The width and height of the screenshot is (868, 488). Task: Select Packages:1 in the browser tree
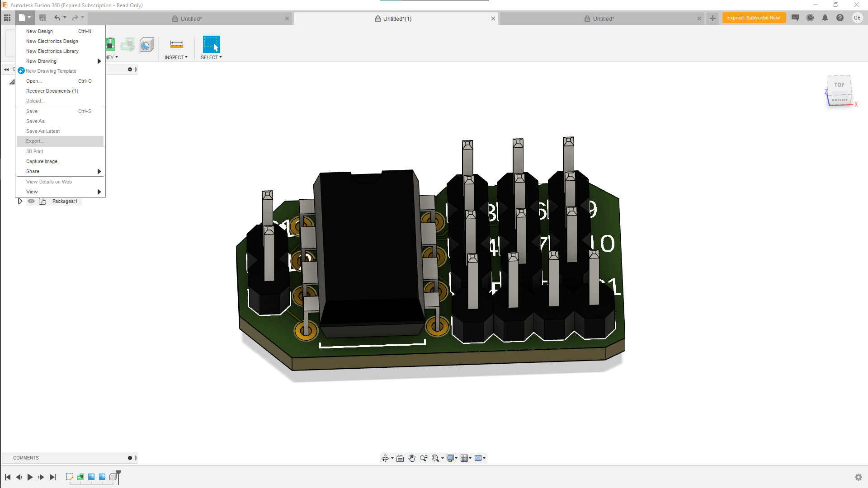(x=65, y=201)
